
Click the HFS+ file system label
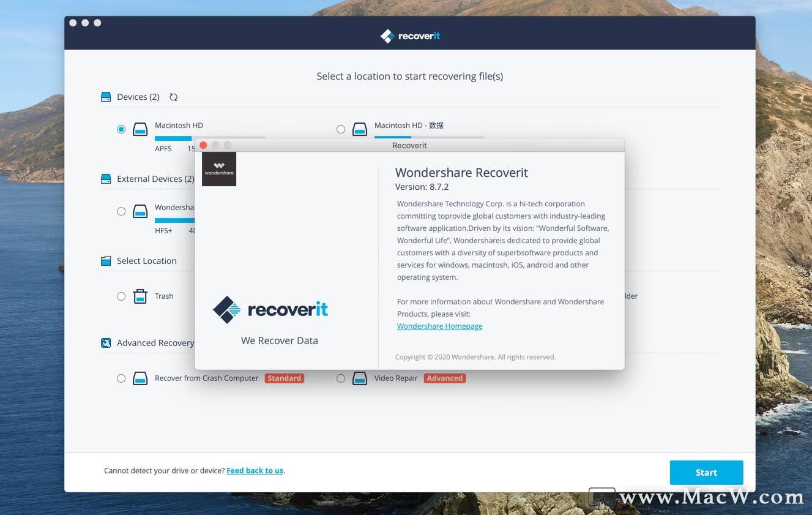(163, 231)
